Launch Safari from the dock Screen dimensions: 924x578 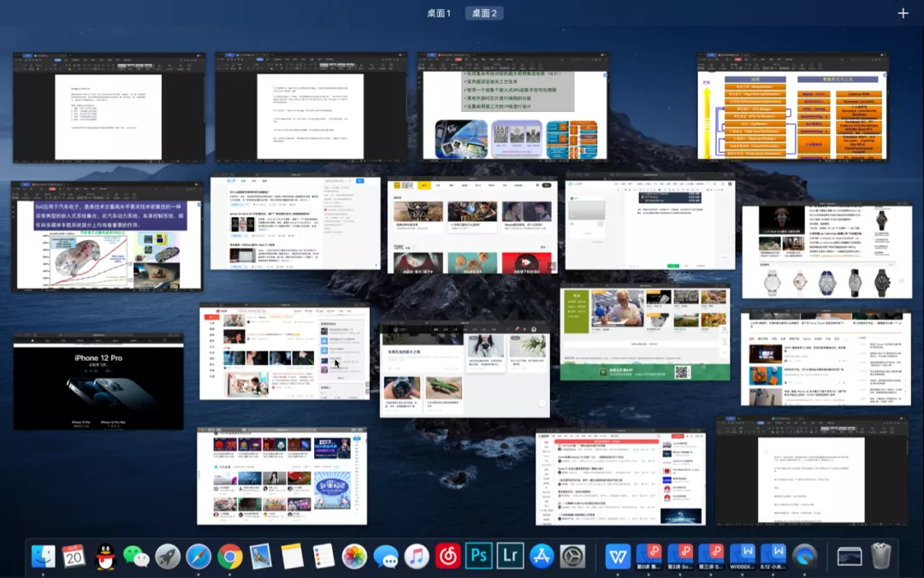pos(198,556)
